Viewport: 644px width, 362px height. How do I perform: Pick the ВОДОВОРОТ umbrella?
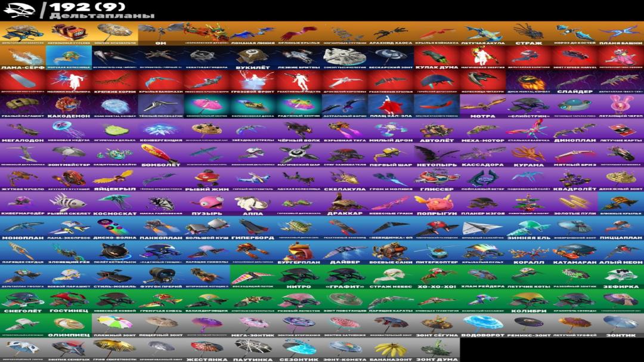click(483, 325)
